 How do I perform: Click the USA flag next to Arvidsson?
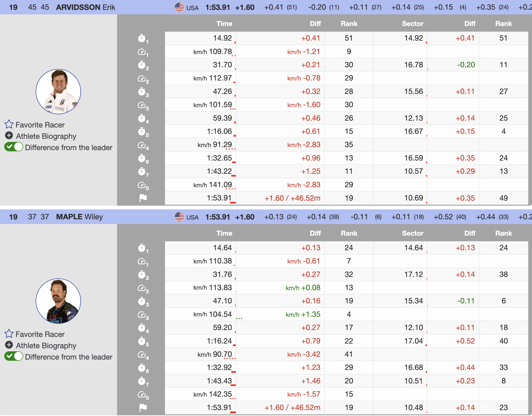(x=179, y=7)
